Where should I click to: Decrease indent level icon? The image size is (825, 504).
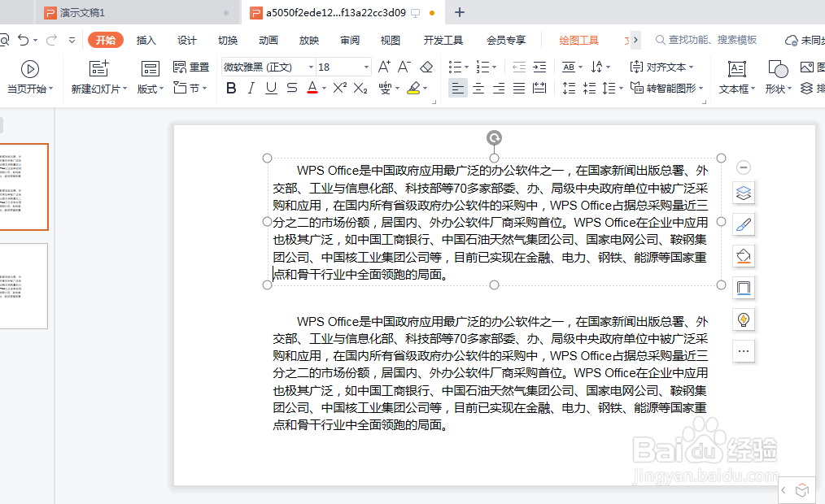point(519,67)
